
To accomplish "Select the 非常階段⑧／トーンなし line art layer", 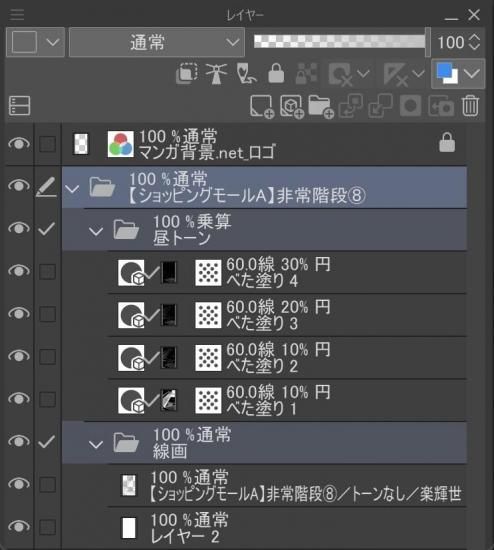I will coord(287,486).
